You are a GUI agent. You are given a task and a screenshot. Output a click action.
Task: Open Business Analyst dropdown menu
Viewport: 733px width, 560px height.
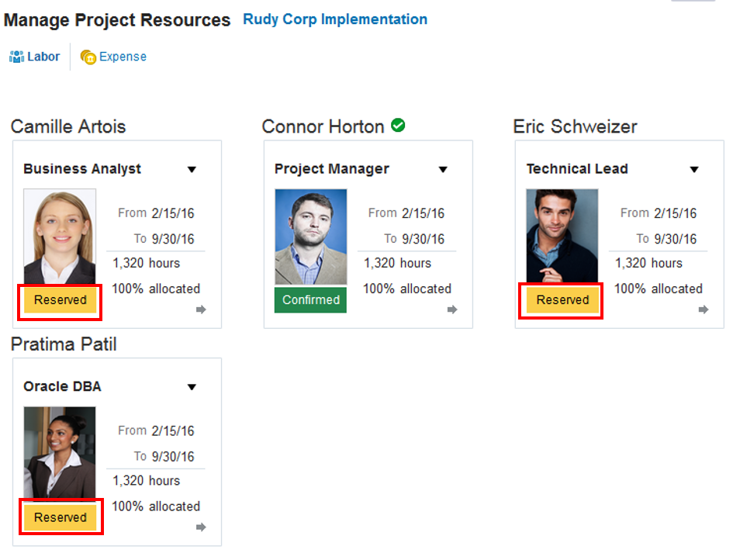coord(192,169)
